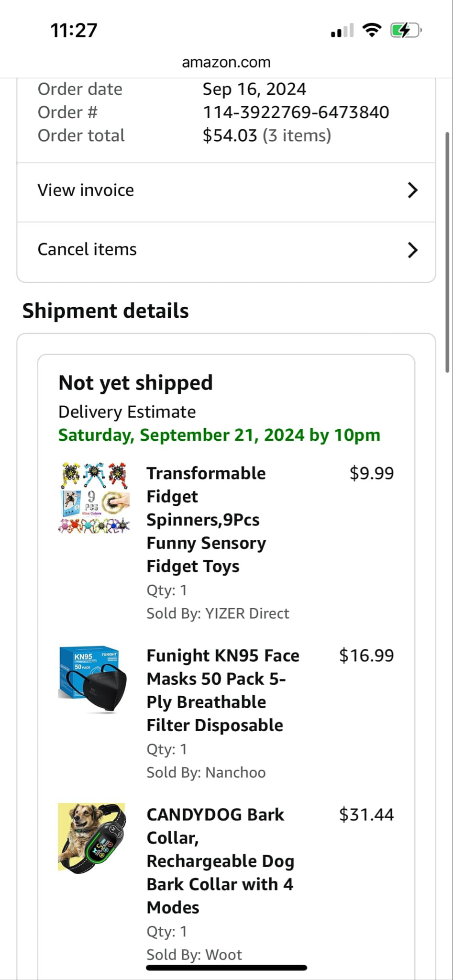Open the CANDYDOG Bark Collar product image

point(92,838)
